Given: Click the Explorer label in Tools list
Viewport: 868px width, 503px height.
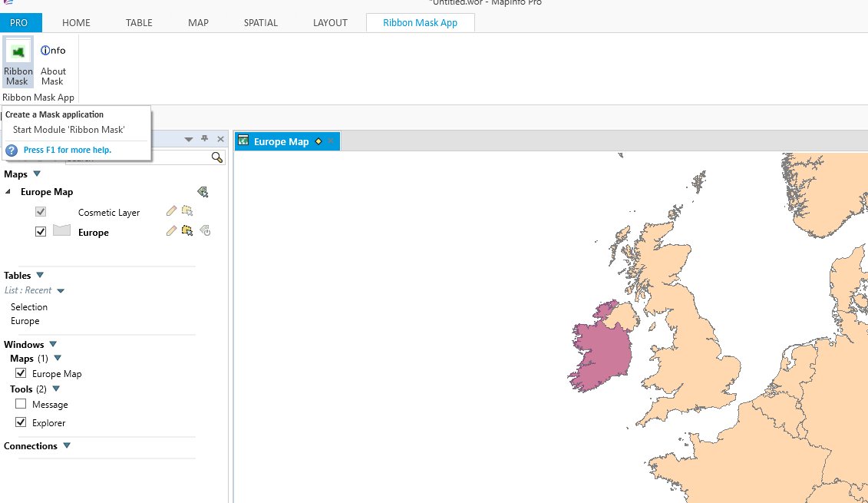Looking at the screenshot, I should tap(48, 423).
